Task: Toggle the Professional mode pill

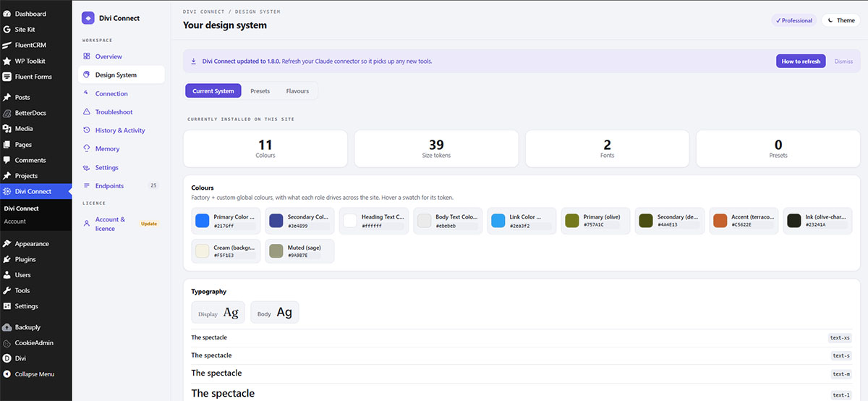Action: 793,20
